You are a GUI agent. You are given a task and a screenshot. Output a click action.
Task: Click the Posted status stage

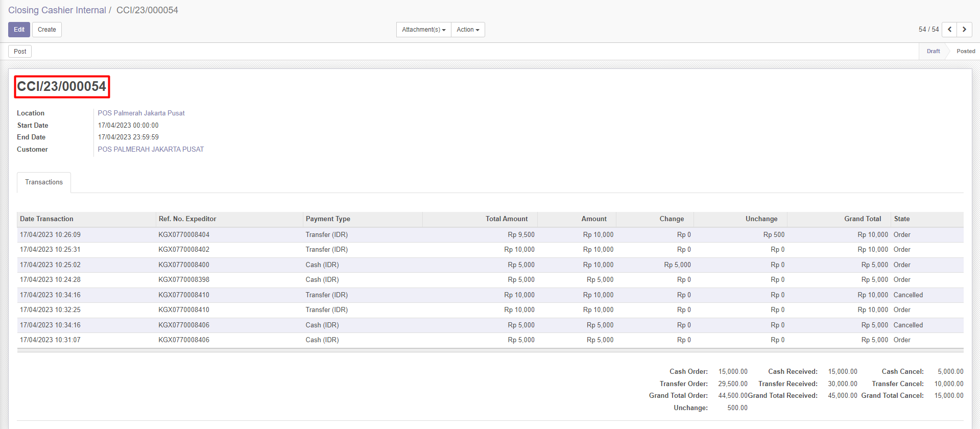click(966, 52)
